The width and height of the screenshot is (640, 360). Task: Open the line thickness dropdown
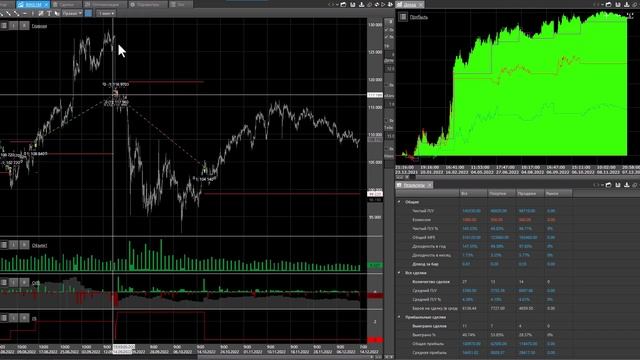click(x=106, y=13)
